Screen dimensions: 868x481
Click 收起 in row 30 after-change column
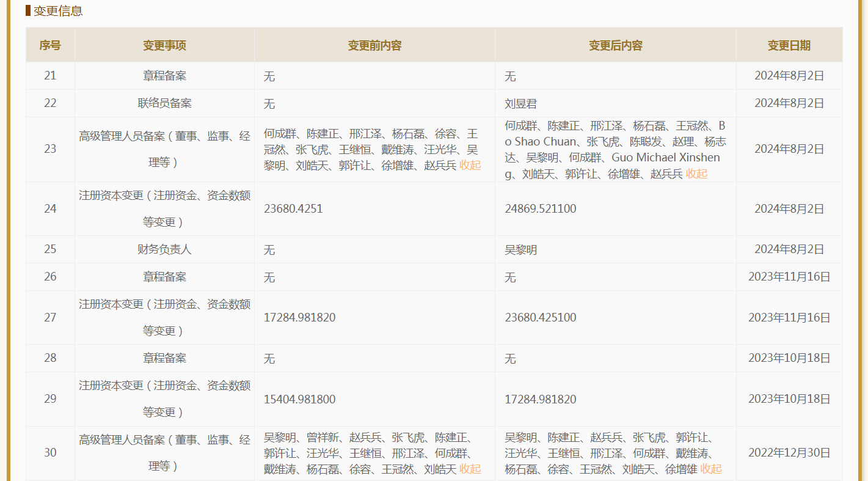tap(711, 469)
